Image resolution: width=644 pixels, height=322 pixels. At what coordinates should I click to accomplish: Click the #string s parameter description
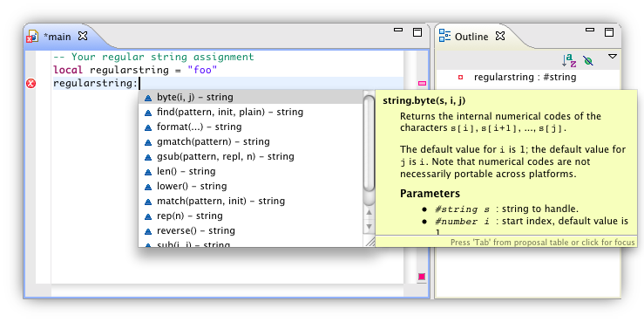coord(507,209)
